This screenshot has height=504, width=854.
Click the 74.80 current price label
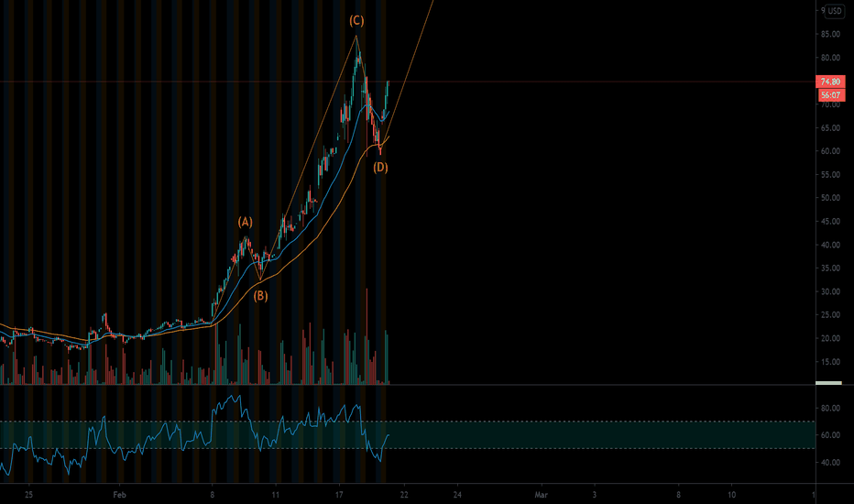point(830,82)
